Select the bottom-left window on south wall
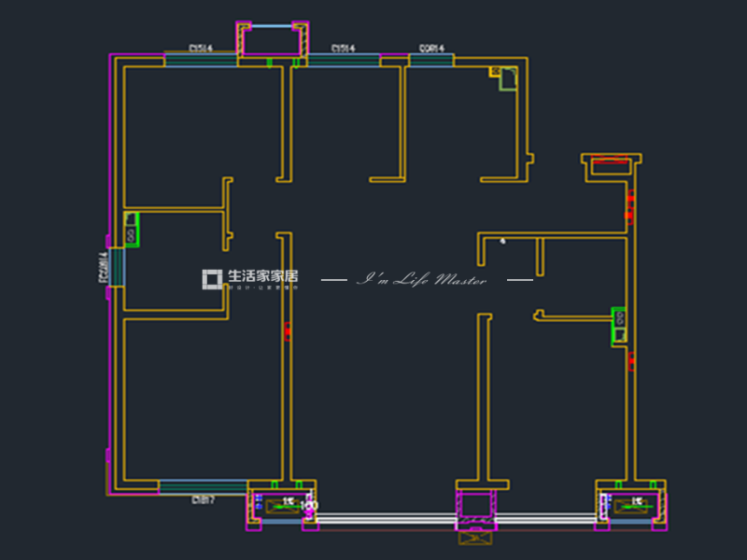The image size is (747, 560). [x=203, y=486]
